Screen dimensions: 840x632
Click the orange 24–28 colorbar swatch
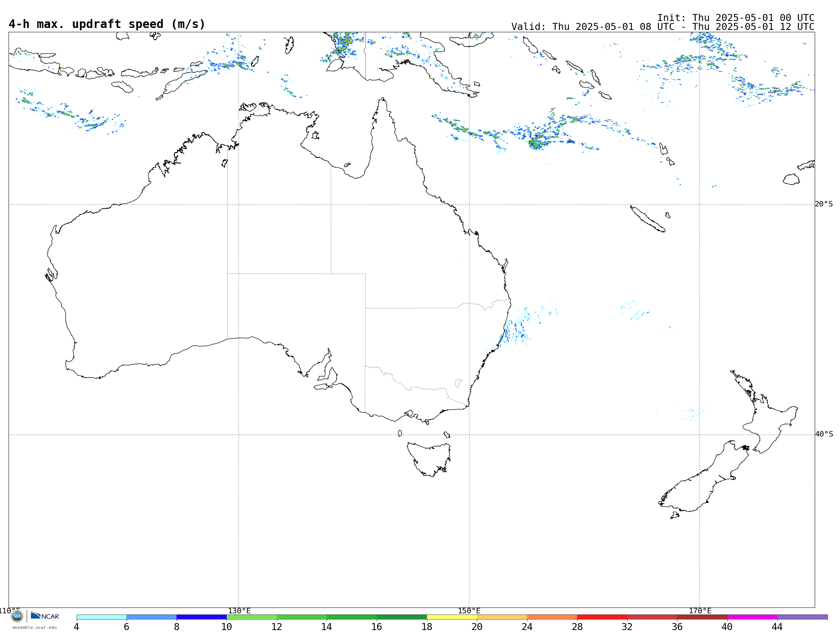click(552, 617)
